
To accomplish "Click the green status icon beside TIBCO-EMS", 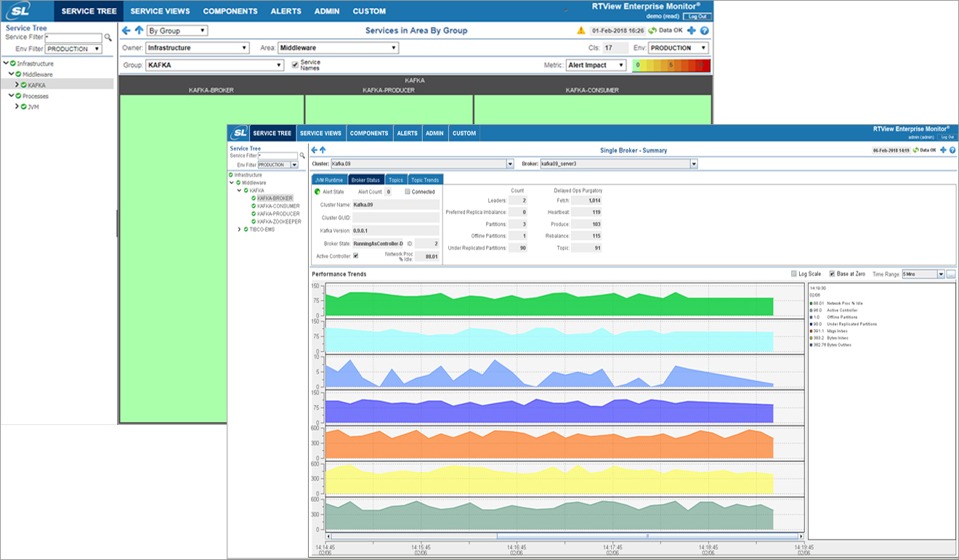I will click(x=246, y=230).
